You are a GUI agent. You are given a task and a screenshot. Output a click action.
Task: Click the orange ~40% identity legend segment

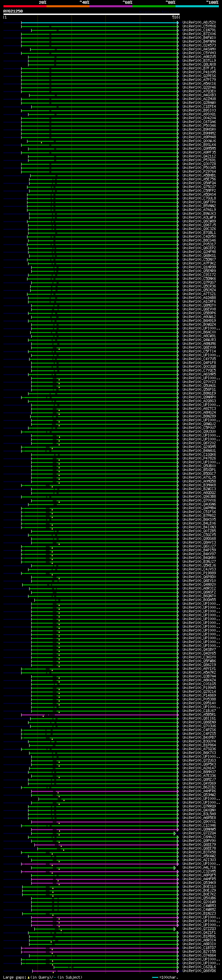[x=68, y=6]
